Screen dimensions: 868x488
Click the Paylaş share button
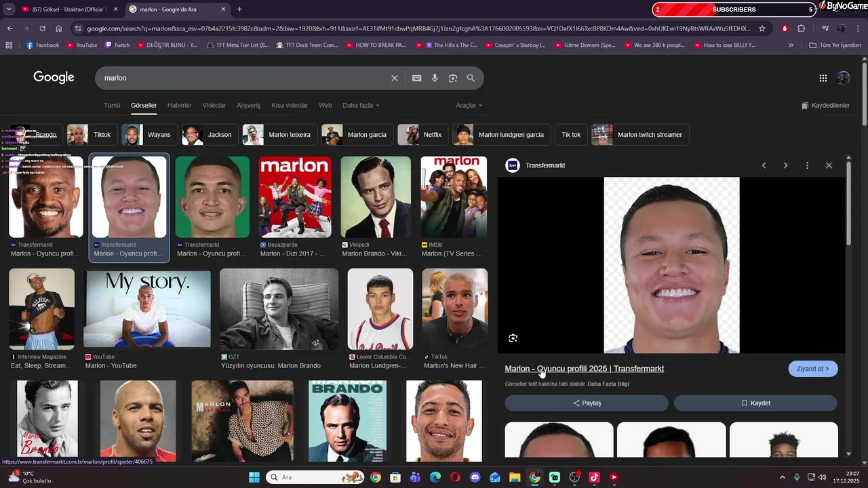point(587,403)
